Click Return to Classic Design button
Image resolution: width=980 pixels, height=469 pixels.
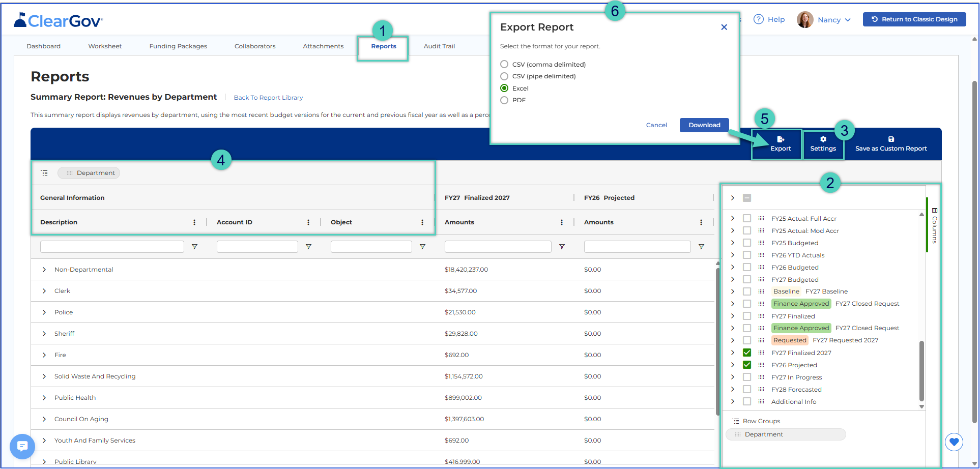[914, 19]
